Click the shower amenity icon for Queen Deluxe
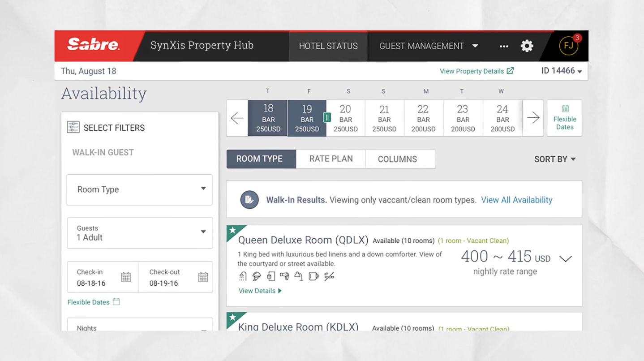644x361 pixels. pyautogui.click(x=243, y=276)
